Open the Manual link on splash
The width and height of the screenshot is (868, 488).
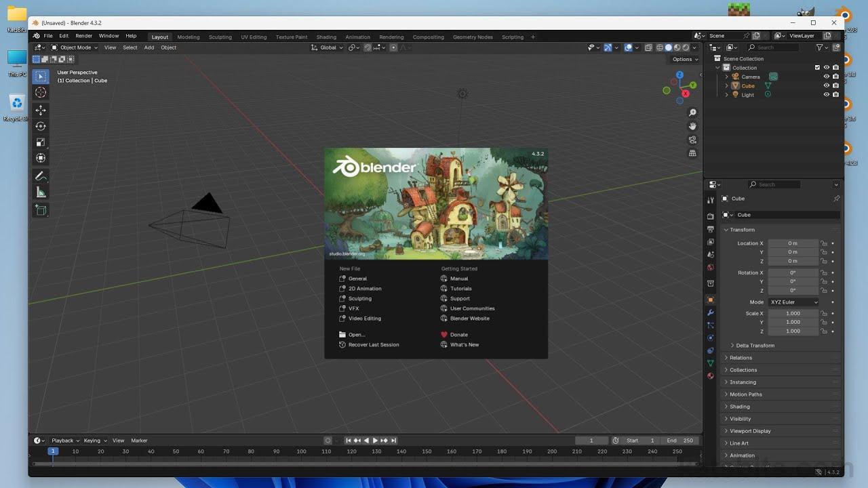(459, 279)
